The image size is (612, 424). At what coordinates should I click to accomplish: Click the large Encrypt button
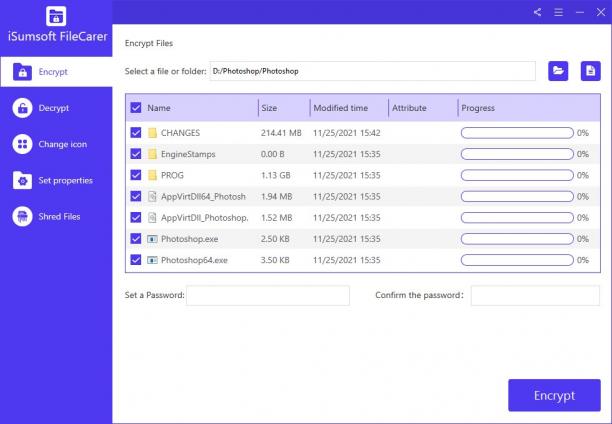pos(554,395)
